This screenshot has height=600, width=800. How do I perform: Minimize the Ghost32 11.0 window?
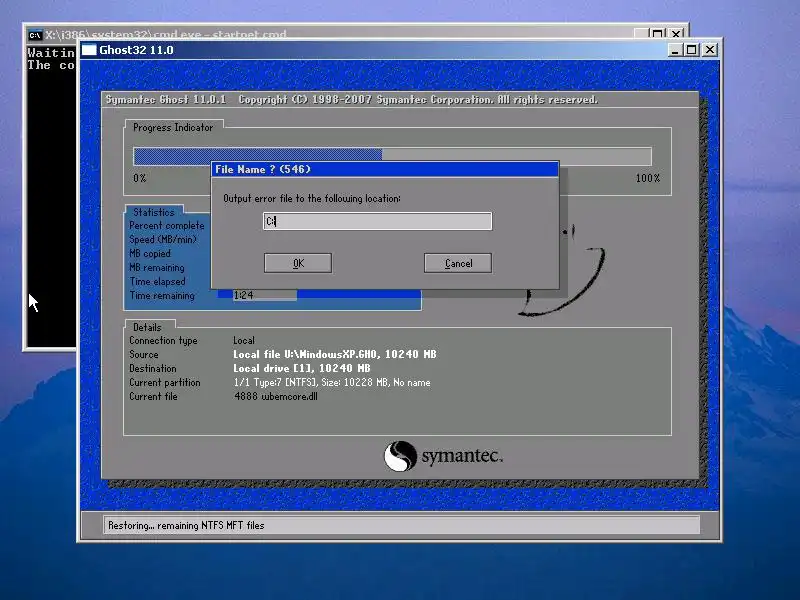[x=674, y=50]
